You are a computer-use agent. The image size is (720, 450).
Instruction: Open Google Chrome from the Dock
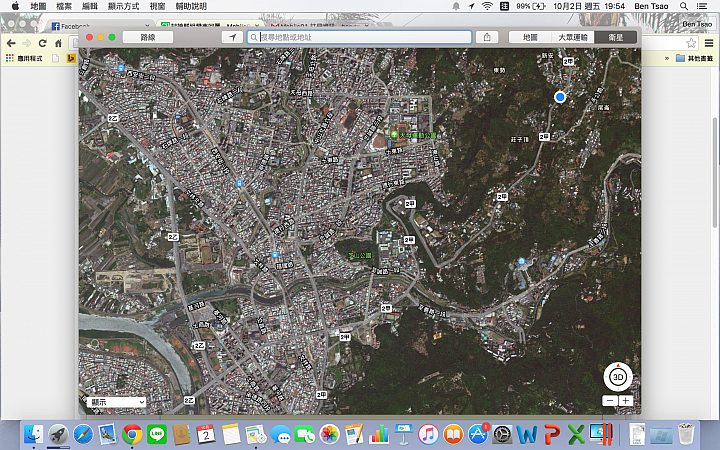click(132, 434)
